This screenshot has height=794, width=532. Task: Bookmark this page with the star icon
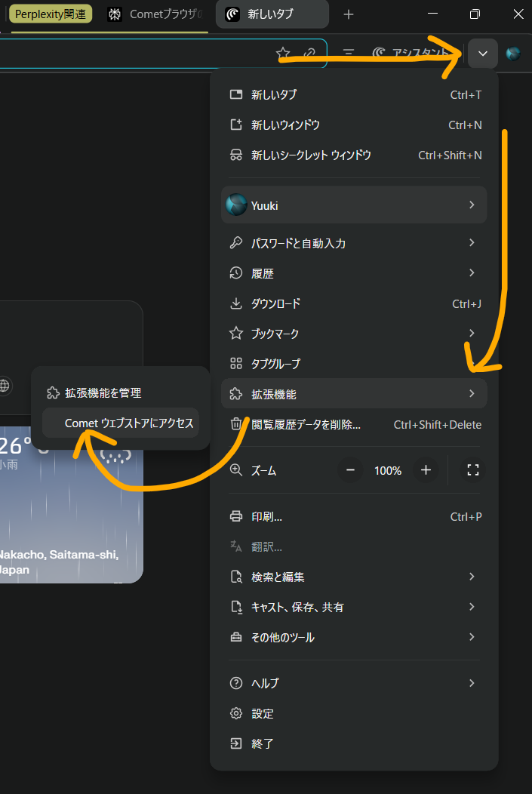pyautogui.click(x=283, y=53)
